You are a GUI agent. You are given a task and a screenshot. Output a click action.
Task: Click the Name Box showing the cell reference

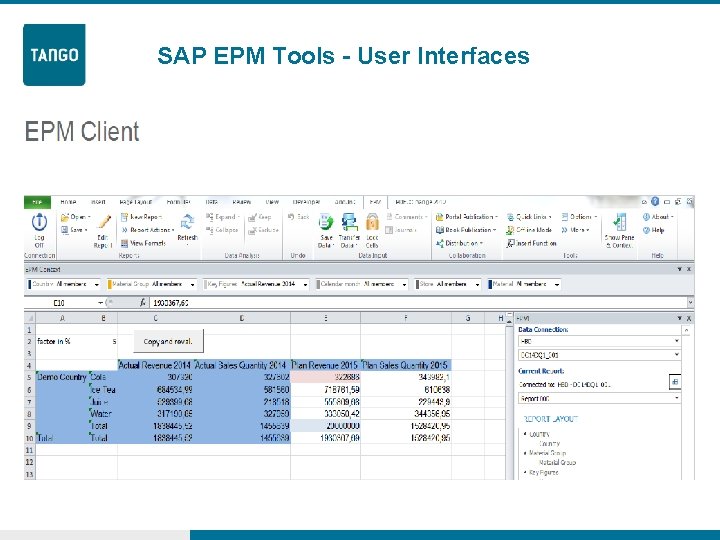click(x=64, y=303)
